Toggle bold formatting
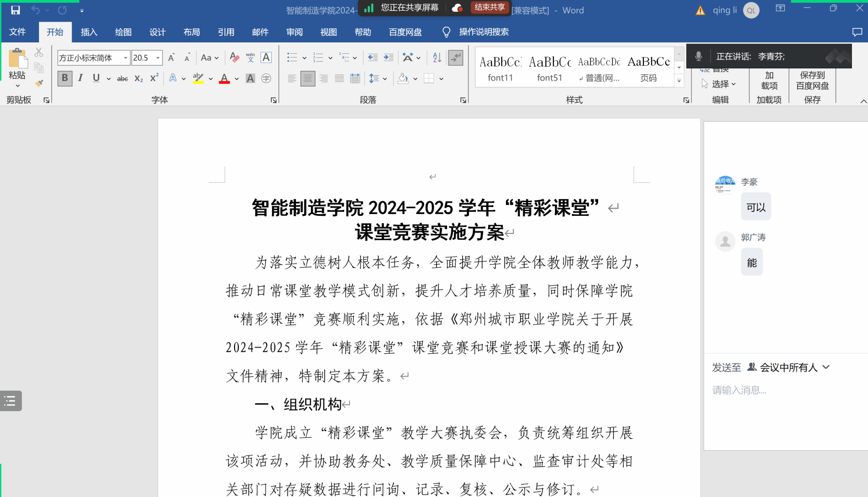 pos(64,78)
